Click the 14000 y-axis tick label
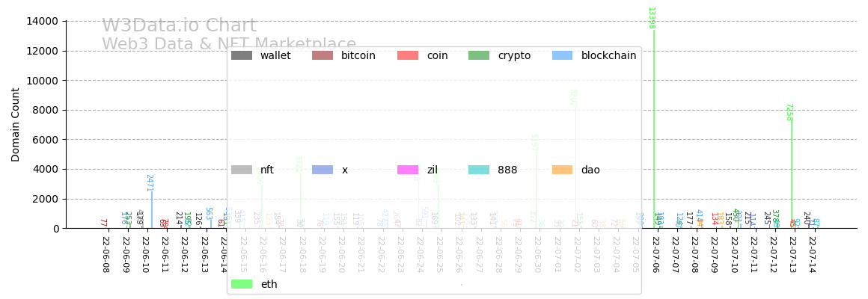Screen dimensions: 868x299 pos(43,21)
